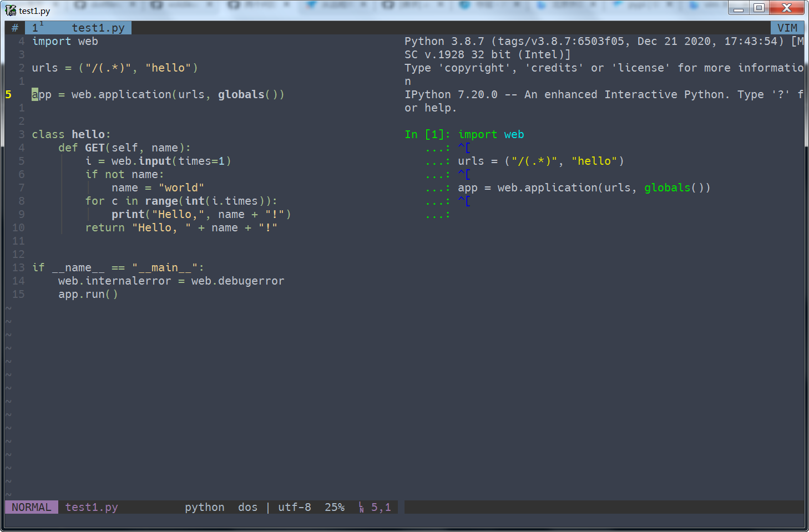Click the # buffer icon in the tabline

14,27
